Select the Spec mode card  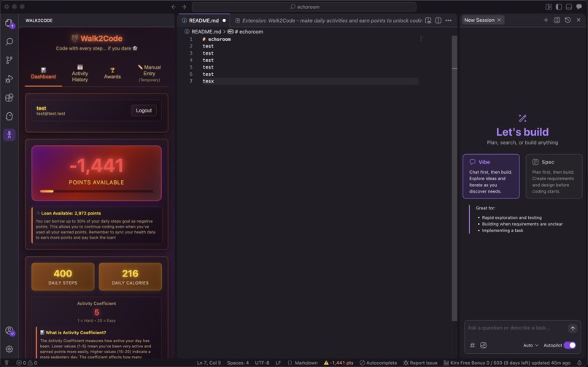point(554,176)
